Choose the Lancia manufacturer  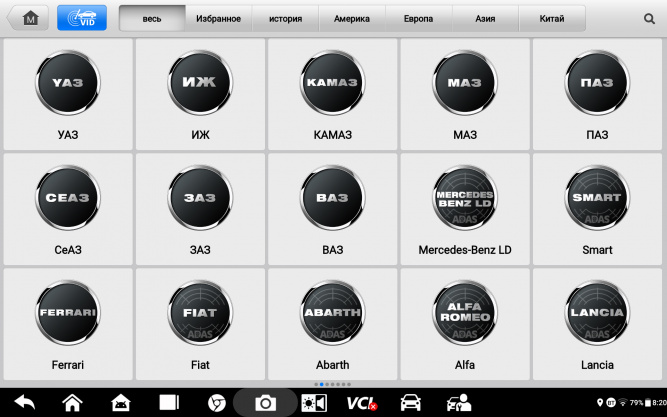pos(597,324)
